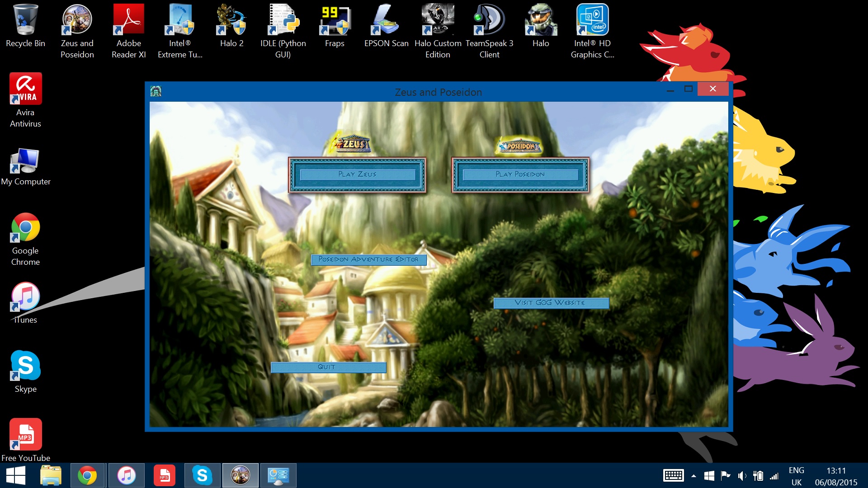Click the ENG UK language indicator
This screenshot has width=868, height=488.
point(797,476)
